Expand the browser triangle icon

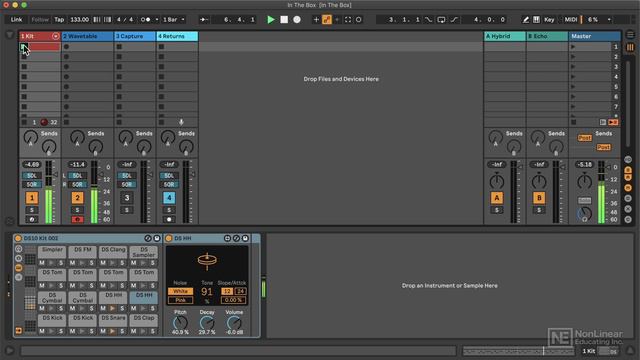(x=10, y=35)
